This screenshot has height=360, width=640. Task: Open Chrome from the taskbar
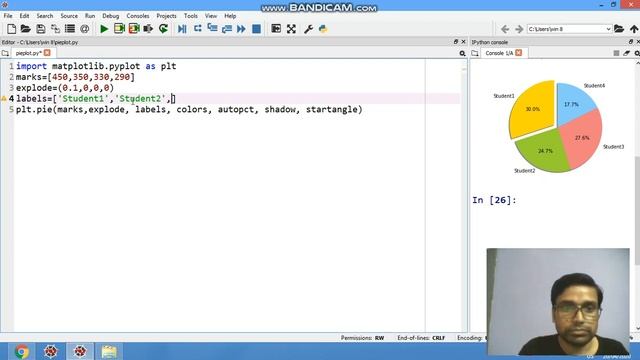point(21,351)
